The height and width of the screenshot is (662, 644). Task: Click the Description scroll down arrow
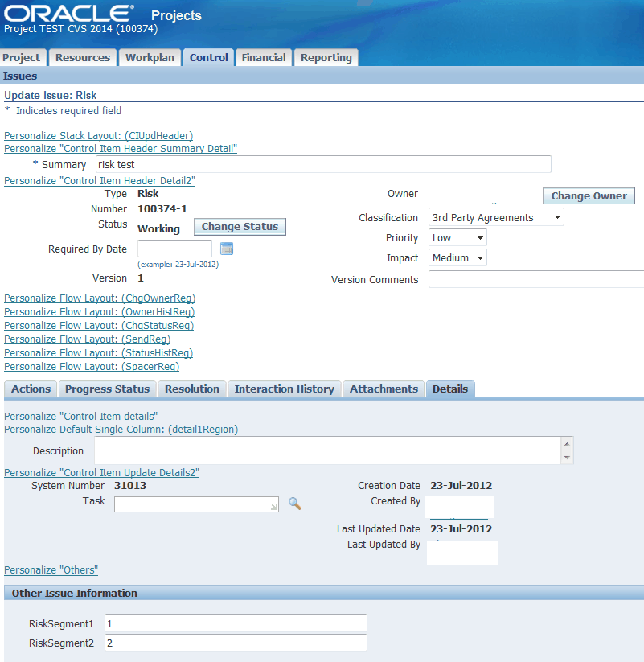coord(567,459)
